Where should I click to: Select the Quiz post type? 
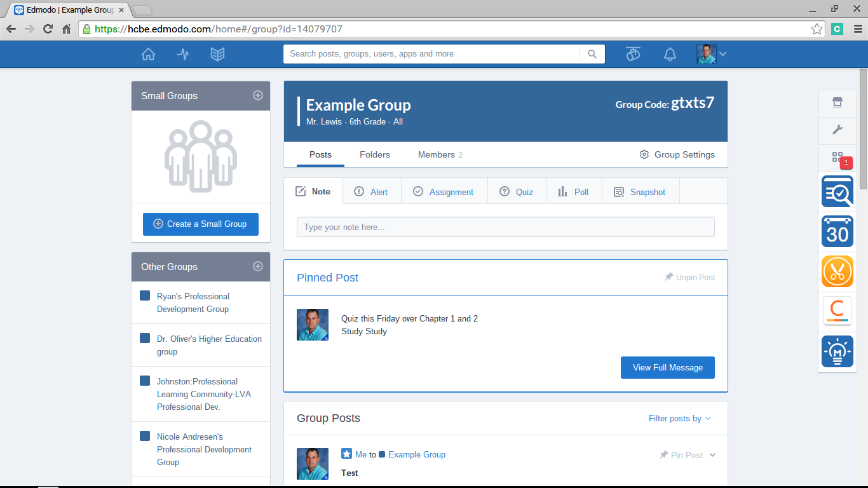coord(516,192)
